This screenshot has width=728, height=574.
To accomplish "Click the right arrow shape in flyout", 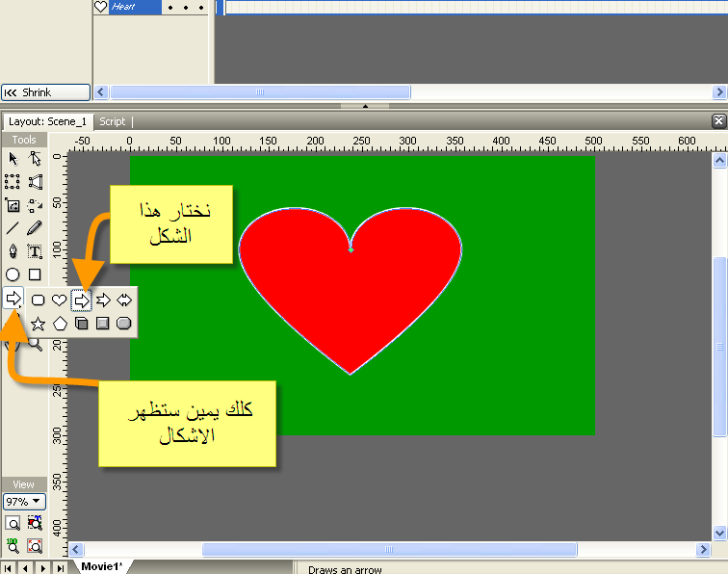I will tap(82, 300).
